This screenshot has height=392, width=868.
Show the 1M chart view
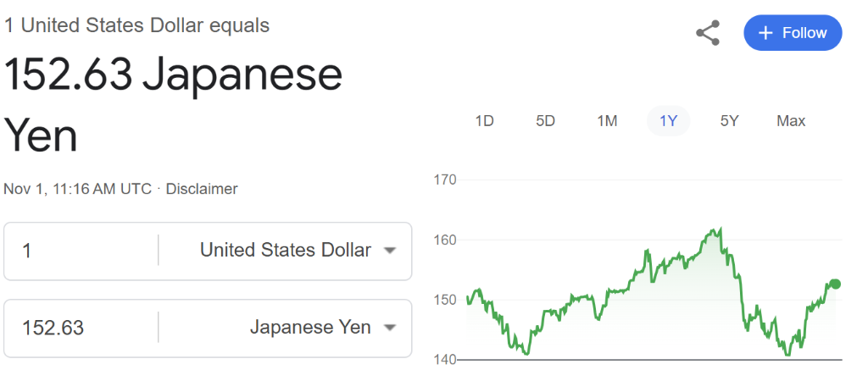click(607, 121)
